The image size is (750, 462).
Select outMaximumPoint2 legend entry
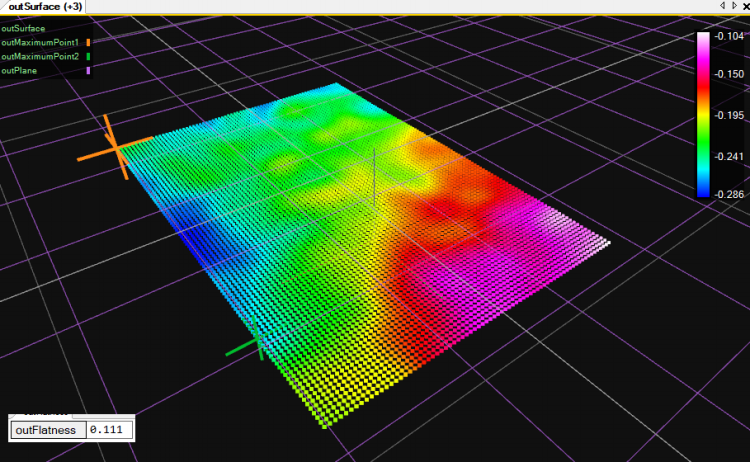click(40, 57)
